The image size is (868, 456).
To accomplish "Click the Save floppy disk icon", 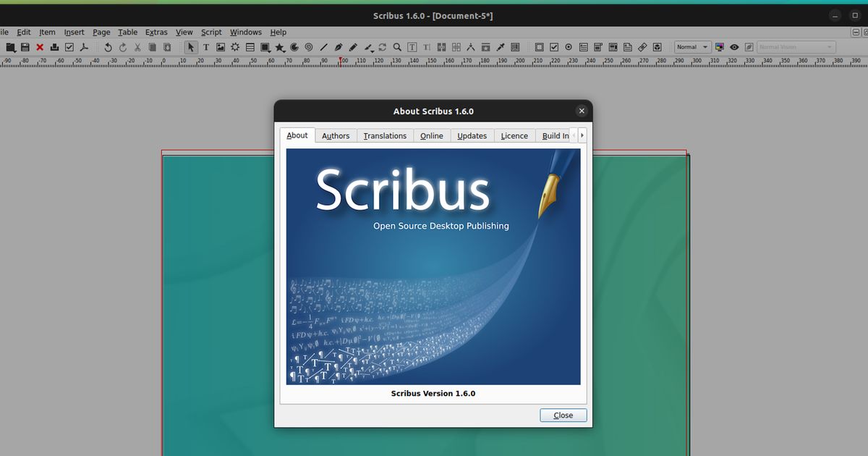I will [25, 47].
